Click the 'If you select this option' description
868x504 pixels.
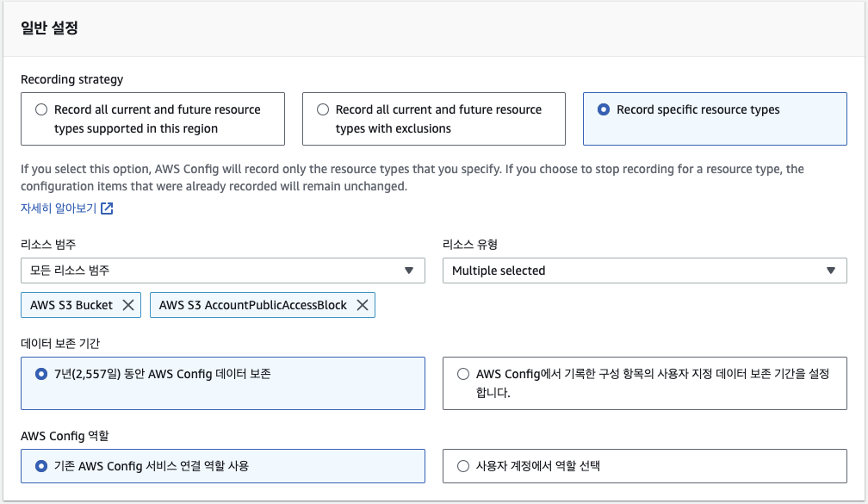412,177
